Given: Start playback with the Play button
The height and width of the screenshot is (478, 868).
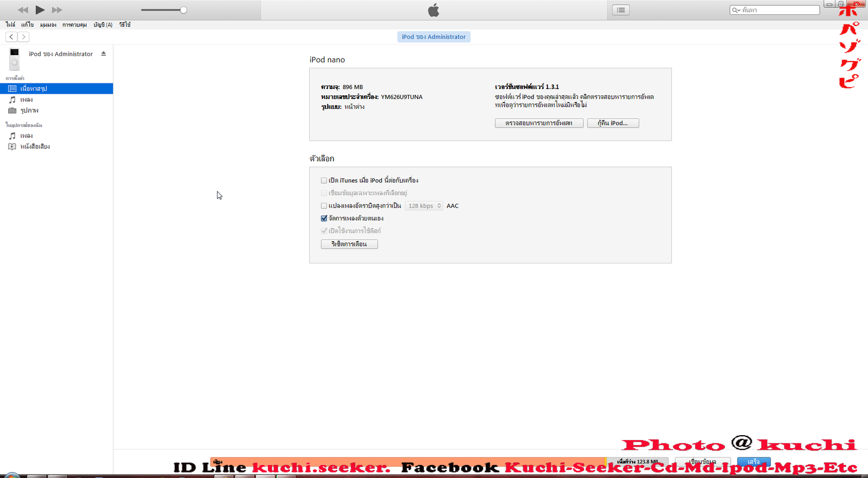Looking at the screenshot, I should [40, 10].
